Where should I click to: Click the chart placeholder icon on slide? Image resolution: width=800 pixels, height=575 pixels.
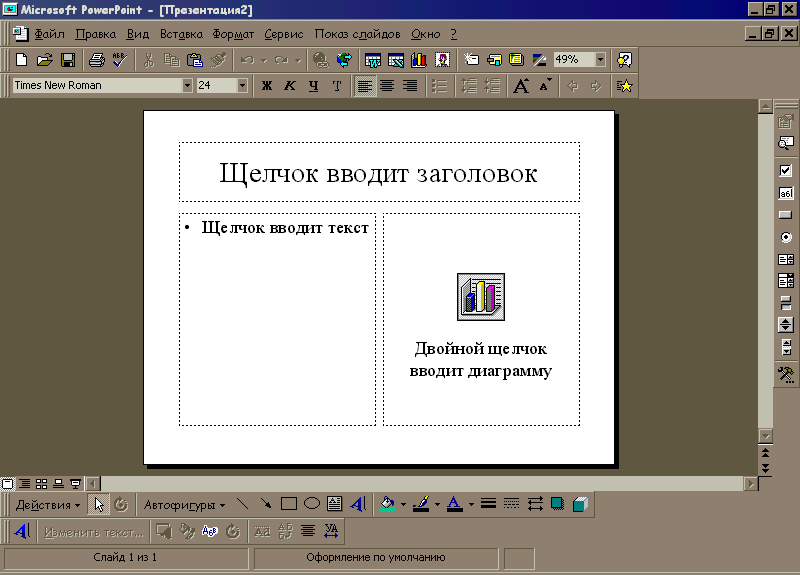[x=481, y=297]
